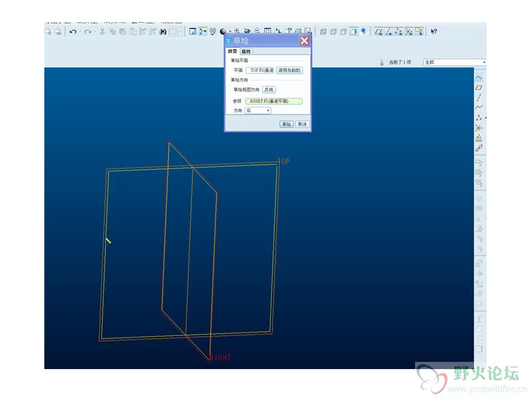532x399 pixels.
Task: Switch to wireframe display mode
Action: coord(323,32)
